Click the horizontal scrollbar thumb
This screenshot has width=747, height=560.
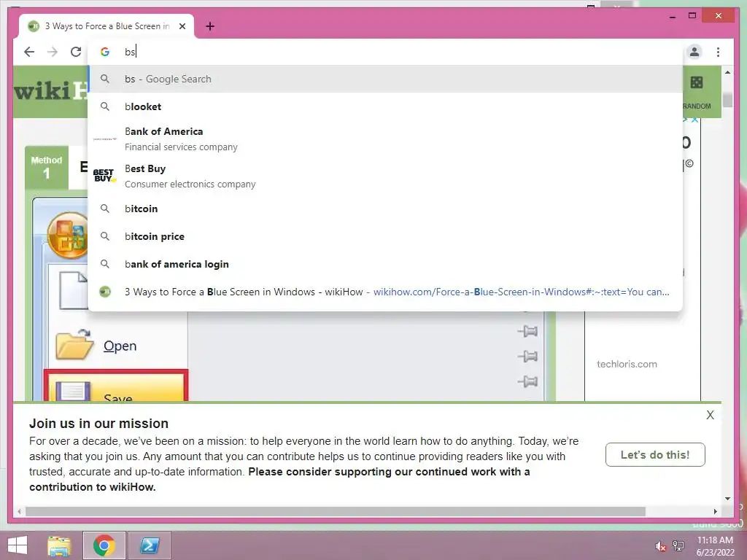coord(336,511)
